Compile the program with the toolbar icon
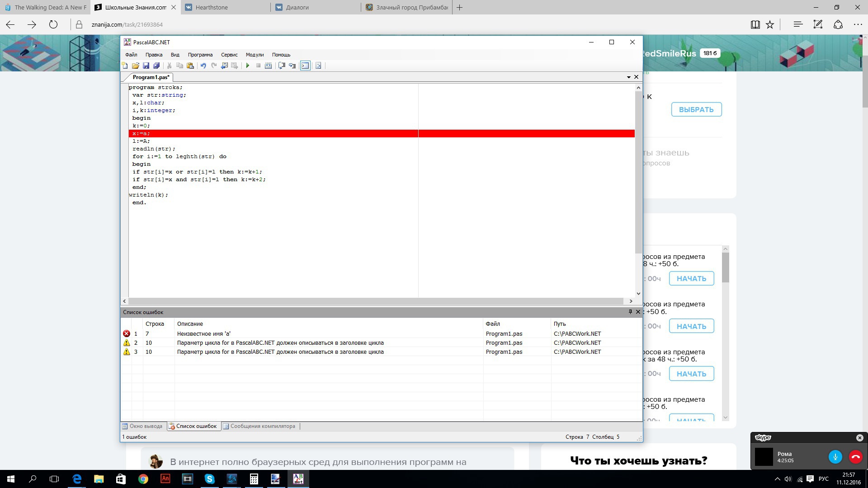 [x=269, y=66]
